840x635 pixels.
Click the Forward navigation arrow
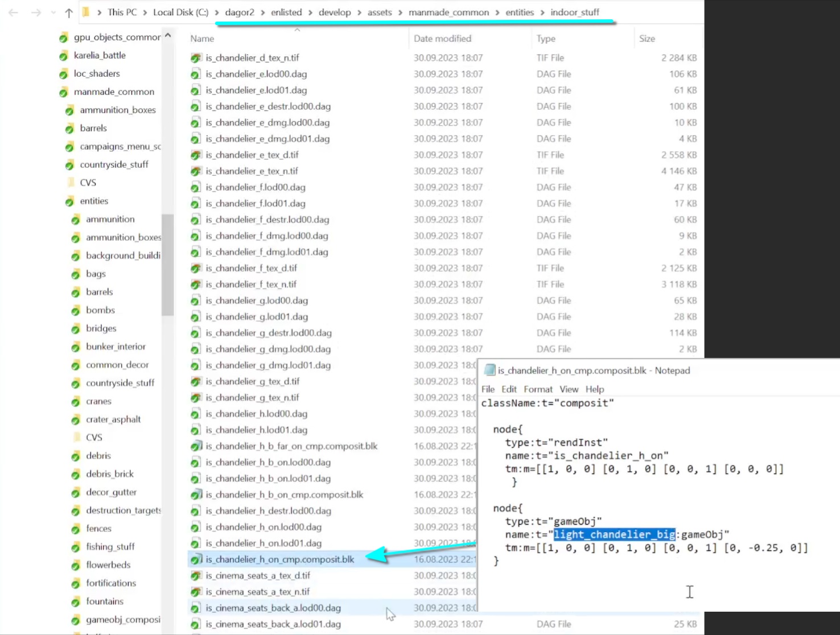point(36,13)
